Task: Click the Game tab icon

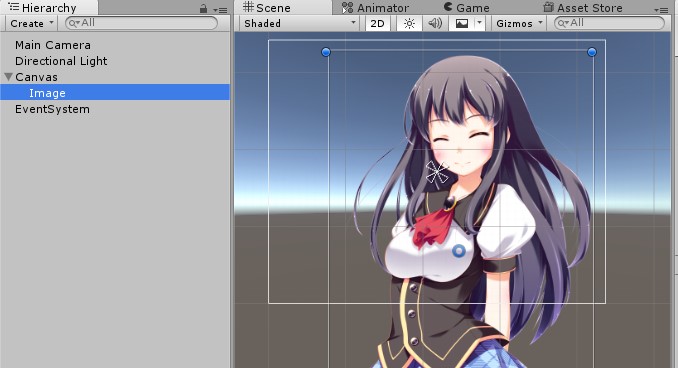Action: pos(448,7)
